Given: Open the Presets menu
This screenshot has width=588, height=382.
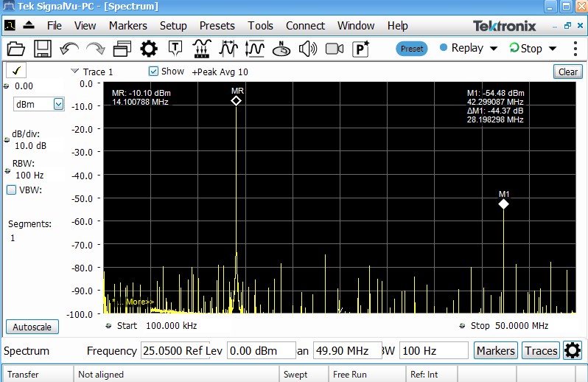Looking at the screenshot, I should (x=217, y=25).
